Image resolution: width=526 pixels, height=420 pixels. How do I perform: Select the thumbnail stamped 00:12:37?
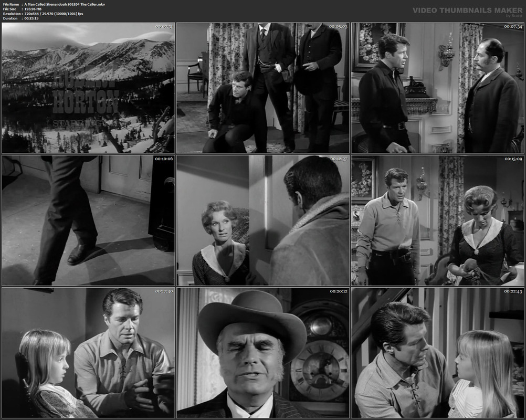click(263, 220)
